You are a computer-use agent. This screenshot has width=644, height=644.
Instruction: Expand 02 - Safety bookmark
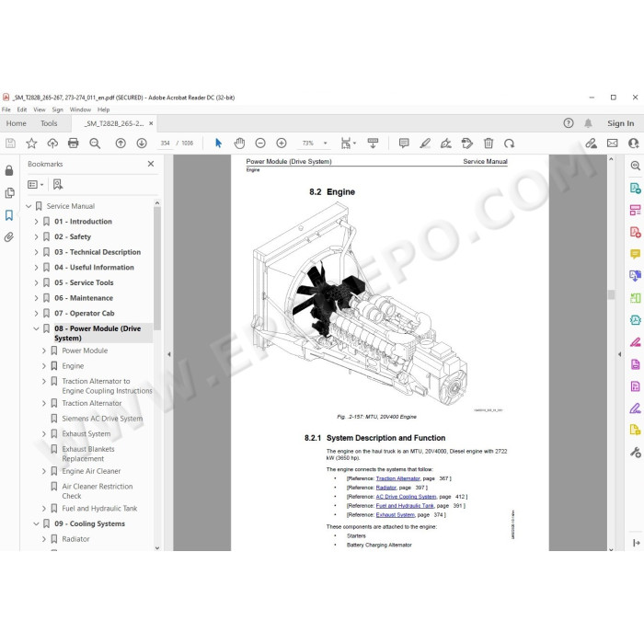[36, 237]
